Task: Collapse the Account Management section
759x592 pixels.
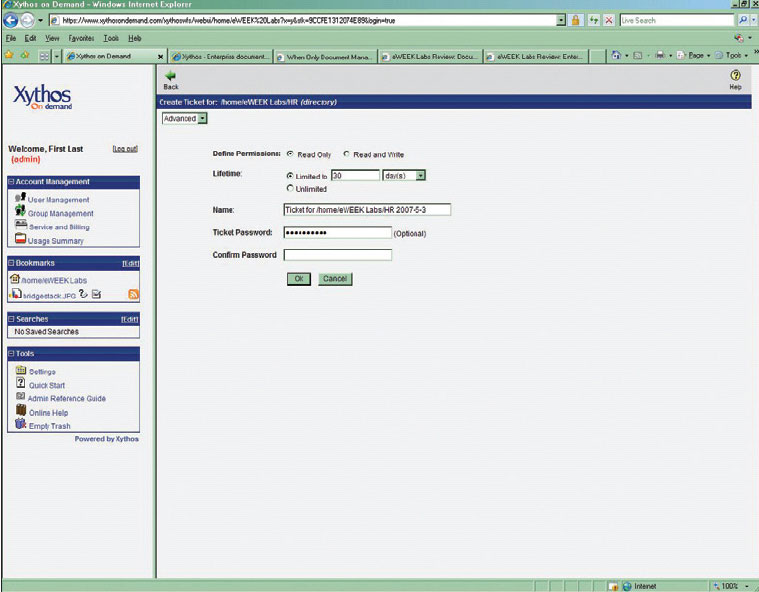Action: click(11, 182)
